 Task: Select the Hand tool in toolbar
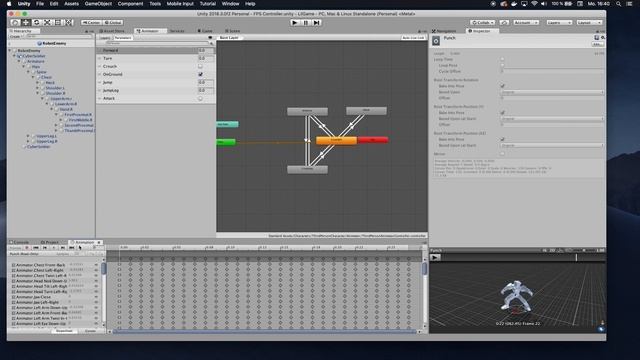[x=15, y=22]
